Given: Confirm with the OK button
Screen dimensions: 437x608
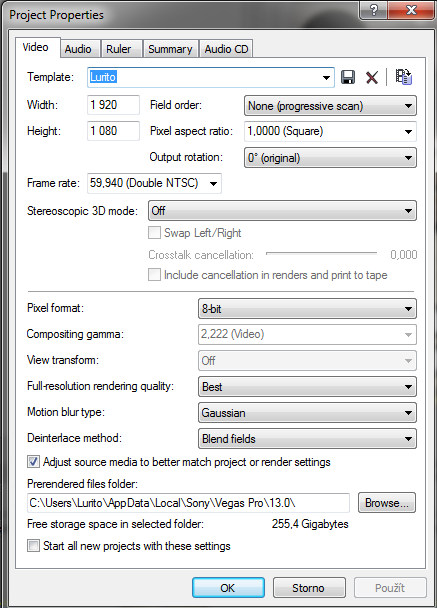Looking at the screenshot, I should pos(228,588).
